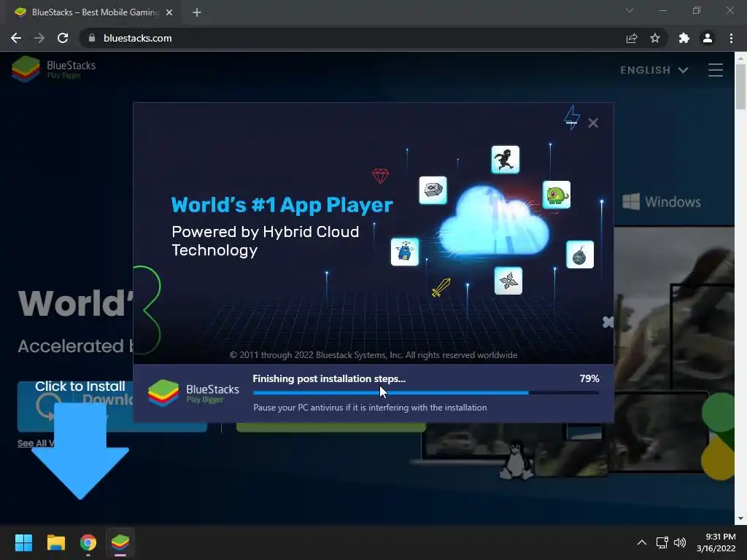Reload the bluestacks.com page

[x=63, y=38]
